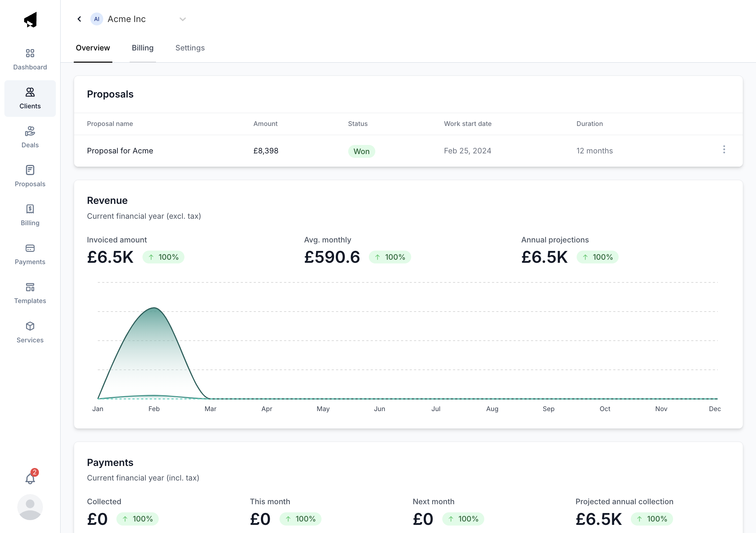Screen dimensions: 756x533
Task: Open the Proposal for Acme row
Action: [408, 151]
